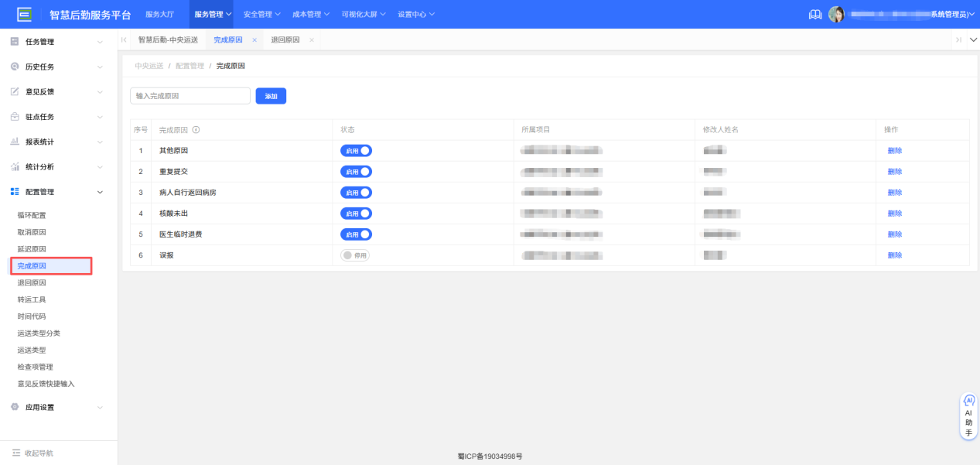Open the AI 助手 floating assistant

[x=968, y=417]
